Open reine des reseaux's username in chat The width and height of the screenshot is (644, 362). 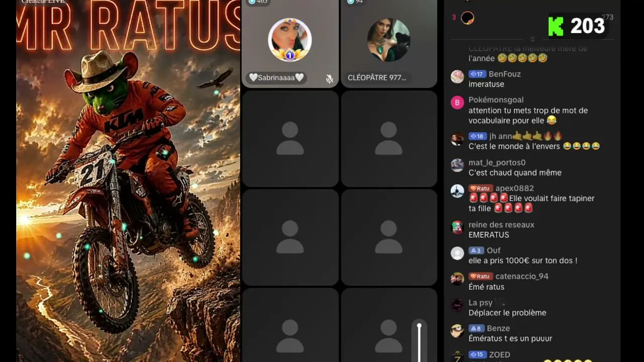click(502, 225)
